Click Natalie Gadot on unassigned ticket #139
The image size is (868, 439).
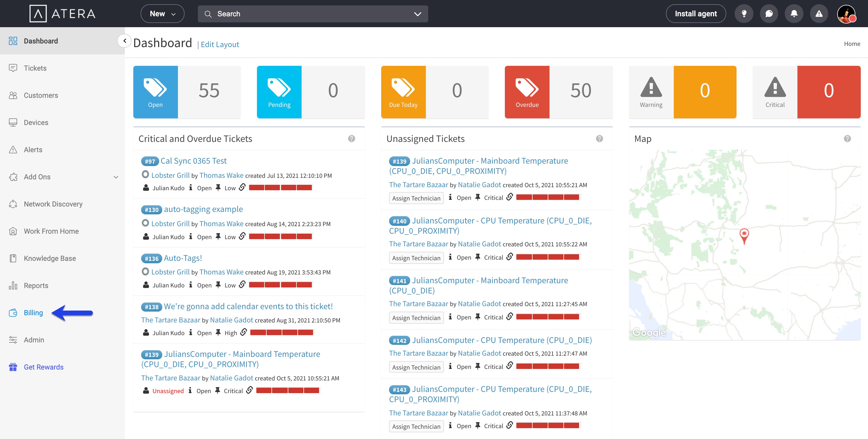coord(479,185)
